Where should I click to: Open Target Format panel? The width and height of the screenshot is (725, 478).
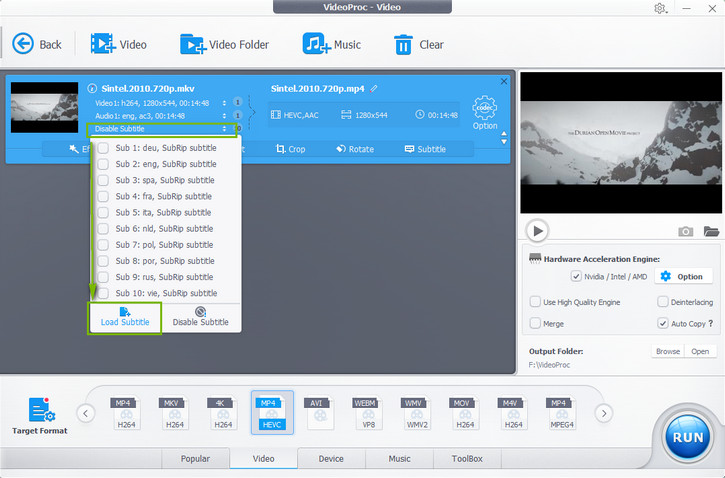[40, 415]
